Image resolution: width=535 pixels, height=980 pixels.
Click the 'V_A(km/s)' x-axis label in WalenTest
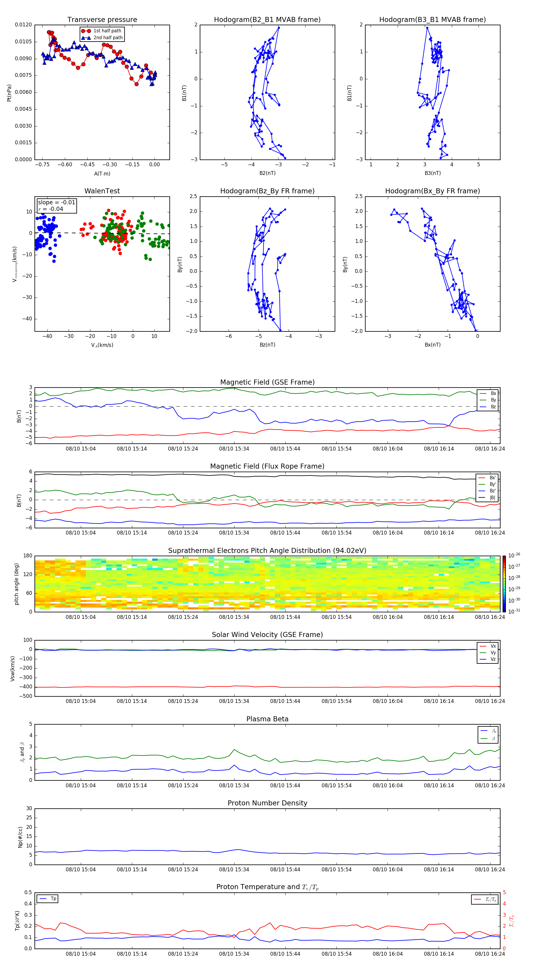click(x=102, y=345)
